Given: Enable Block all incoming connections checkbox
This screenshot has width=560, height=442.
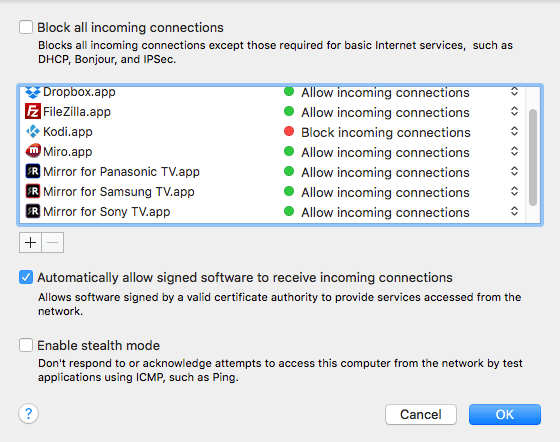Looking at the screenshot, I should pos(26,27).
